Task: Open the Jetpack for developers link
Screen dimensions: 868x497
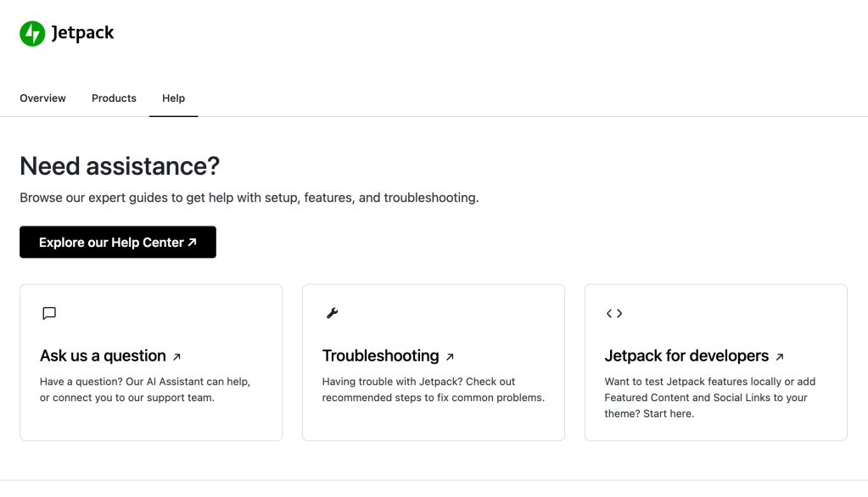Action: (686, 356)
